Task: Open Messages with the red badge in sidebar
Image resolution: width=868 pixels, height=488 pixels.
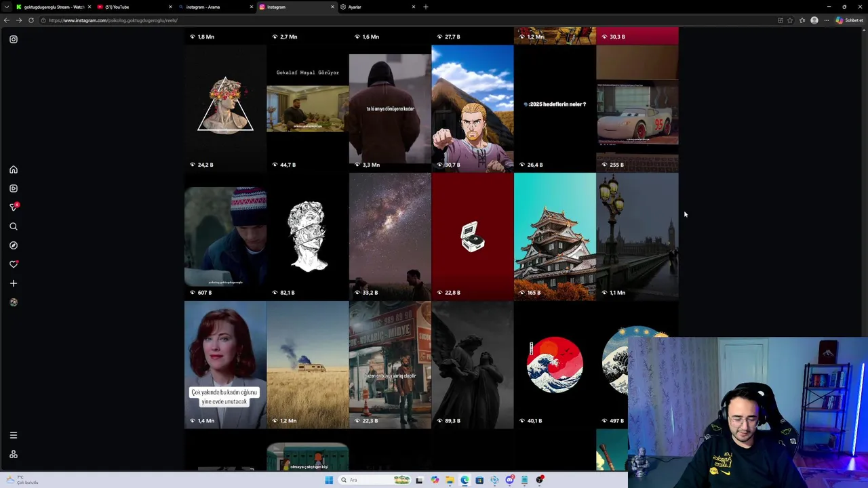Action: (x=14, y=207)
